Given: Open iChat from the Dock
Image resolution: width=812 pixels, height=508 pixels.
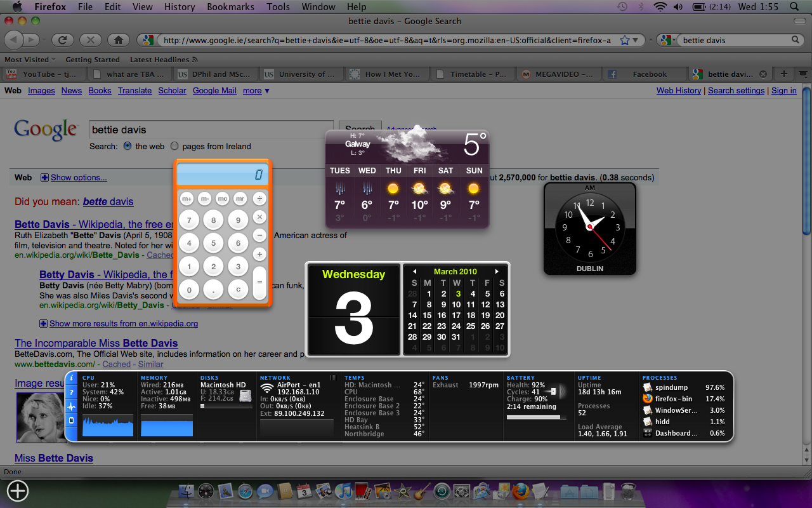Looking at the screenshot, I should coord(265,491).
